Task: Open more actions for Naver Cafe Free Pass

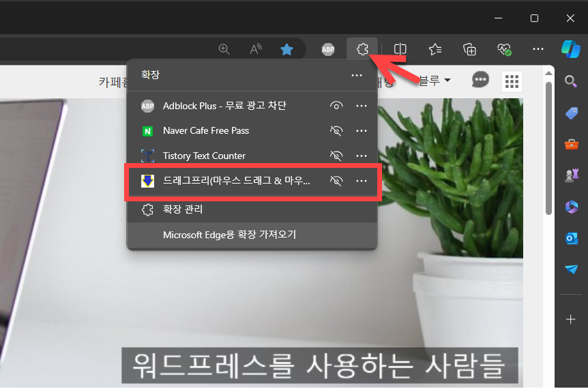Action: (362, 130)
